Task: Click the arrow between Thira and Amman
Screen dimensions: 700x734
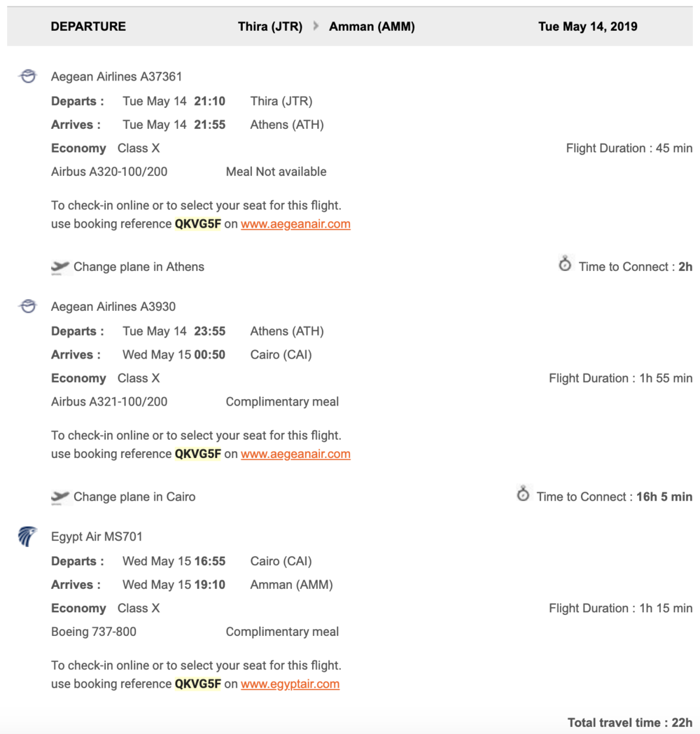Action: tap(316, 27)
